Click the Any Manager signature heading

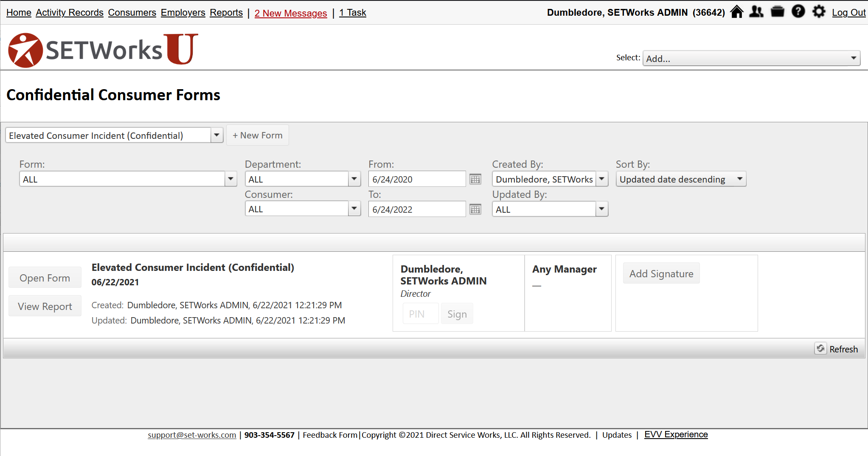point(565,269)
